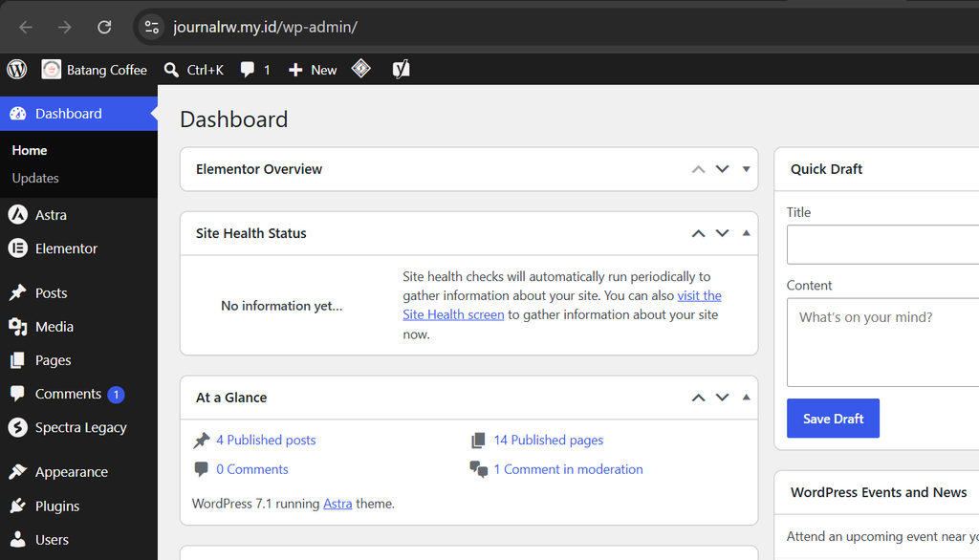Click the browser back arrow
This screenshot has width=979, height=560.
(x=26, y=27)
